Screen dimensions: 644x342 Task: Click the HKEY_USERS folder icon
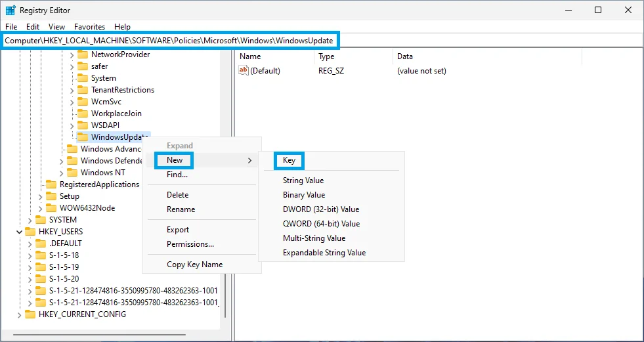[30, 232]
